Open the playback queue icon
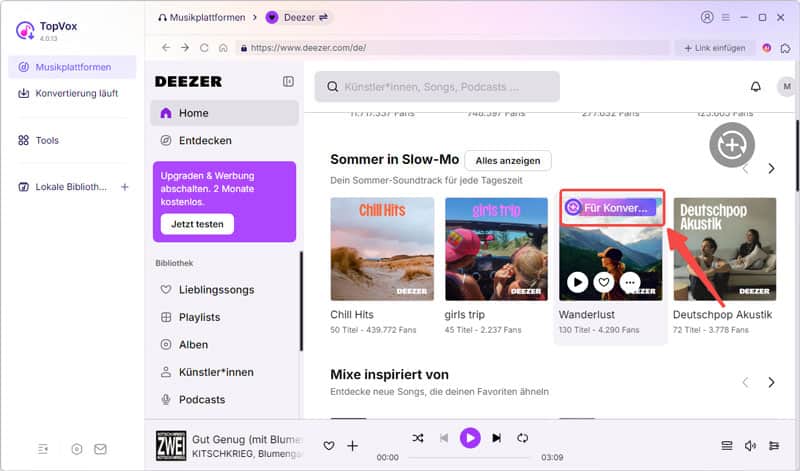800x471 pixels. coord(727,446)
